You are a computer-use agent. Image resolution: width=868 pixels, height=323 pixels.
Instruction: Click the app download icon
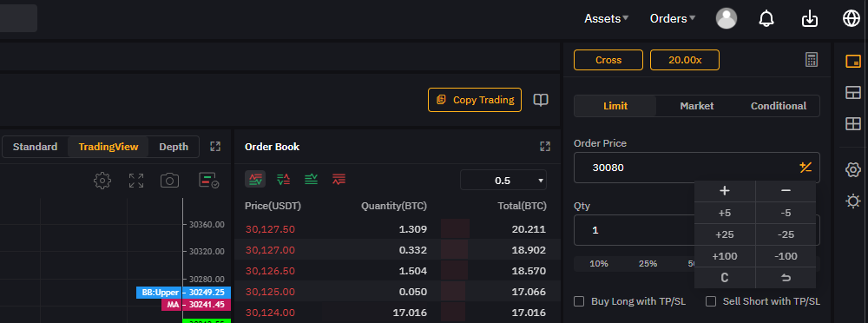[x=809, y=18]
